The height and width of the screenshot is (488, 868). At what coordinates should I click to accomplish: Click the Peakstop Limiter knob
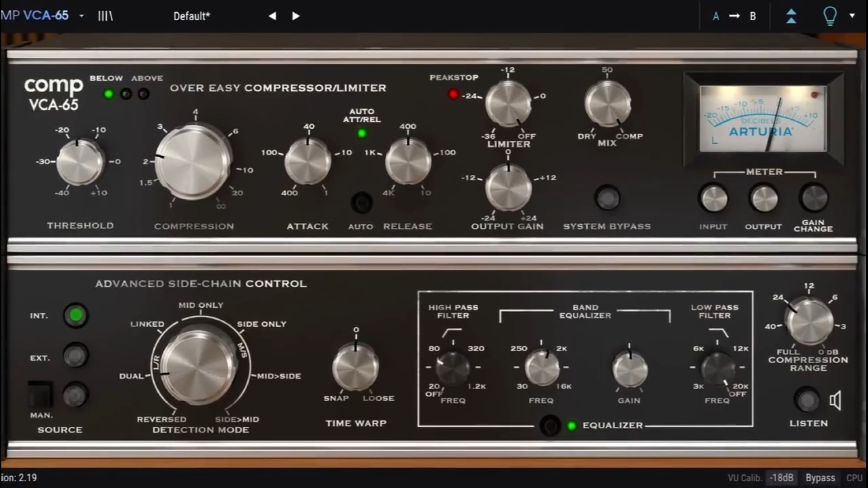(x=508, y=104)
